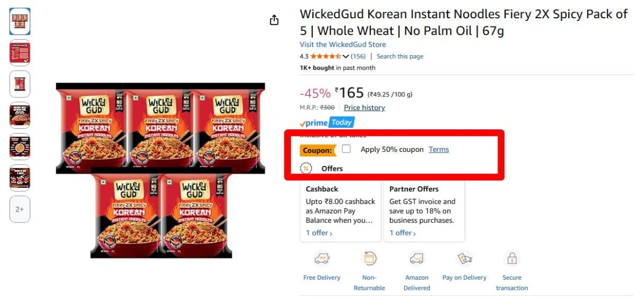Click the Secure transaction lock icon
The image size is (644, 300).
click(x=511, y=259)
